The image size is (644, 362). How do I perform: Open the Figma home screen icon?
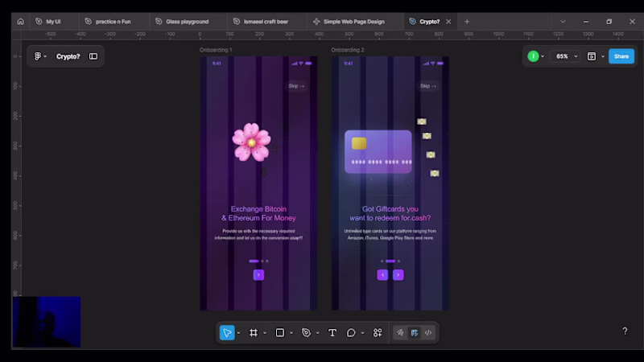click(x=20, y=22)
